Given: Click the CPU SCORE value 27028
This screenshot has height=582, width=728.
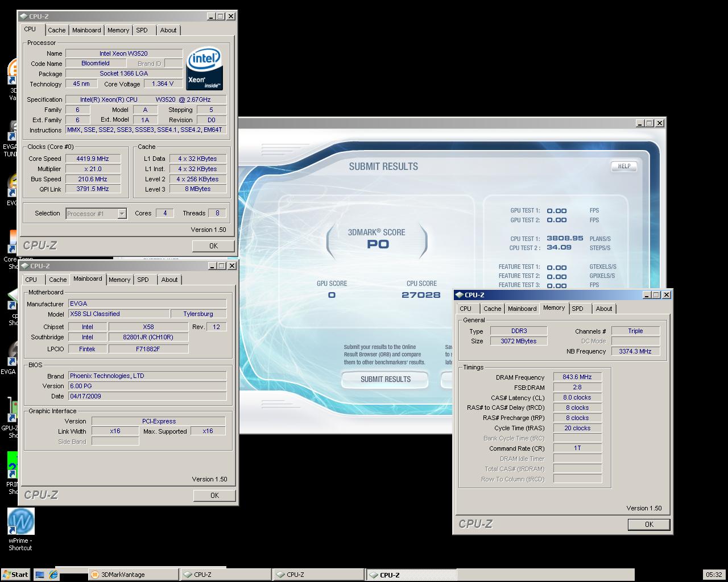Looking at the screenshot, I should point(421,295).
